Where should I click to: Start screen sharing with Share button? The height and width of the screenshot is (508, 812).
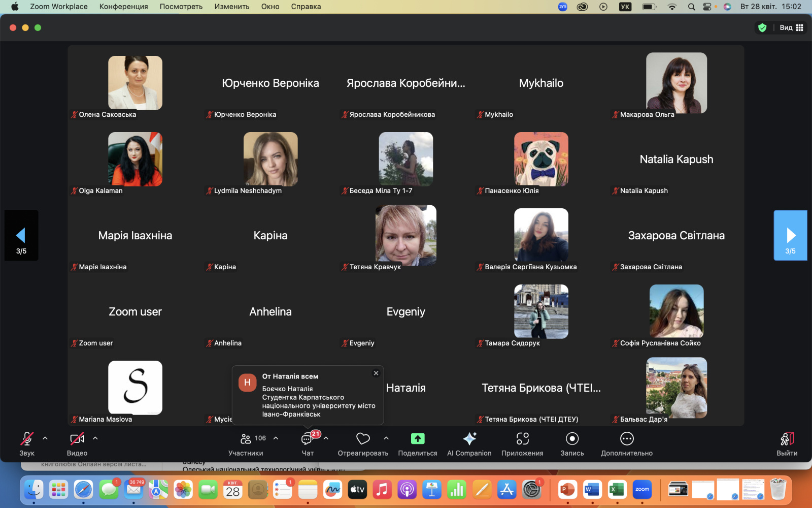pos(417,439)
